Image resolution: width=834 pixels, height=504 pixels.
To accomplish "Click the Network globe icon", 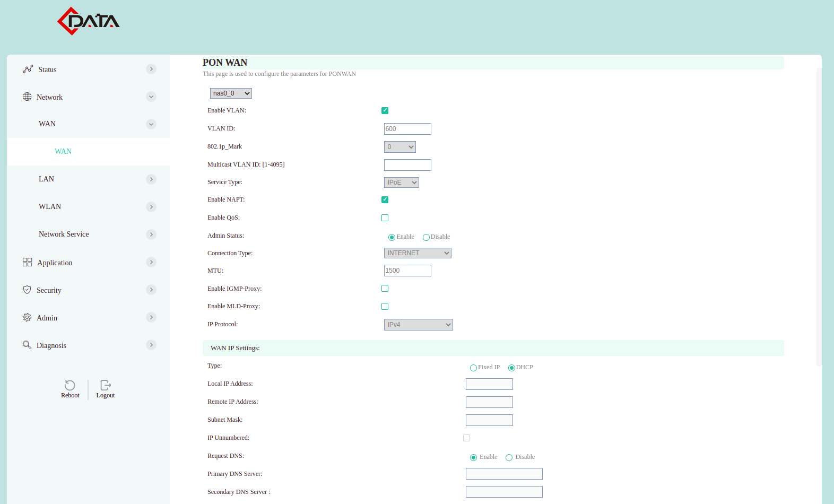I will point(27,97).
